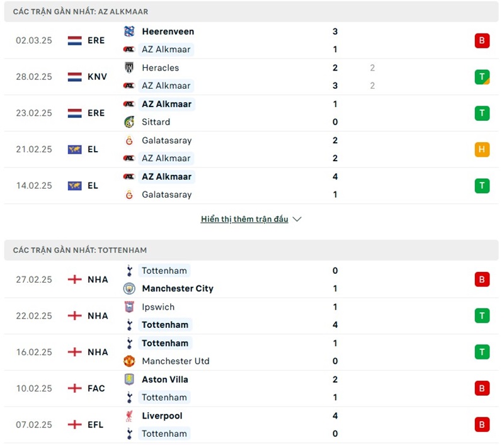Click Netherlands flag beside 02.03.25 match
This screenshot has height=445, width=504.
(75, 40)
